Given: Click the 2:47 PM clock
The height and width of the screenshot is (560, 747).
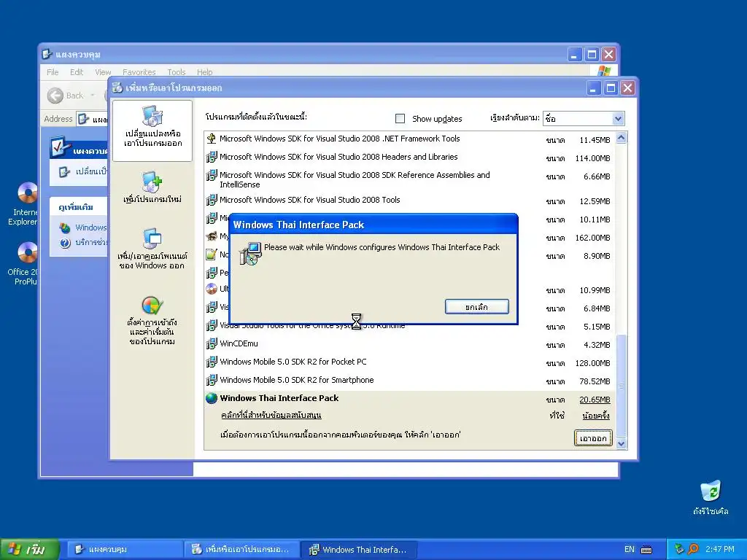Looking at the screenshot, I should click(x=720, y=550).
